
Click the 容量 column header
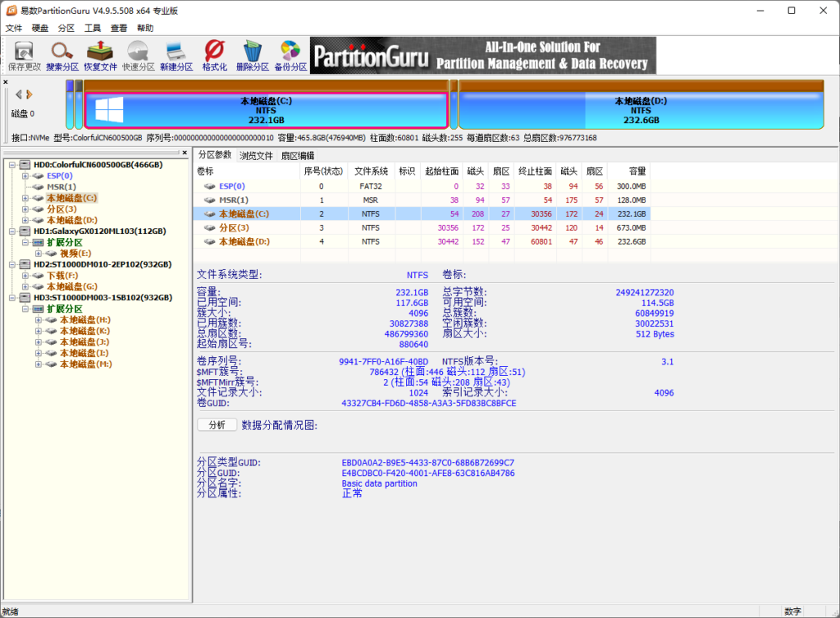(628, 171)
